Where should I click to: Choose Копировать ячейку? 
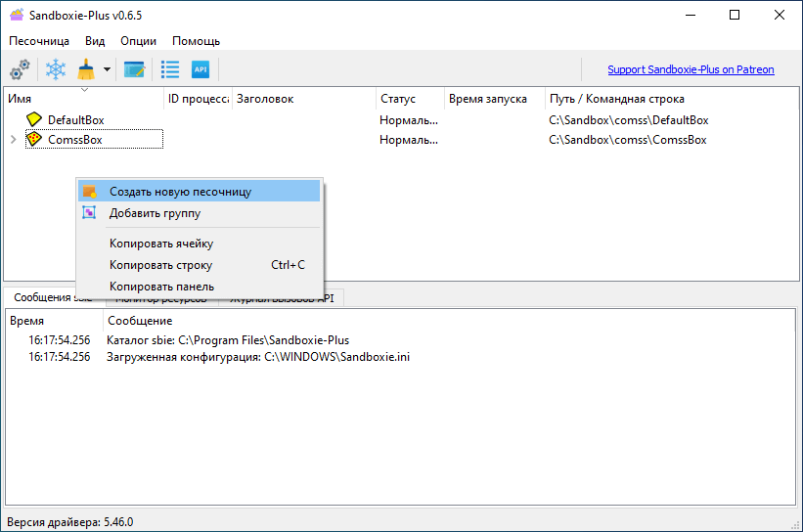(x=200, y=244)
